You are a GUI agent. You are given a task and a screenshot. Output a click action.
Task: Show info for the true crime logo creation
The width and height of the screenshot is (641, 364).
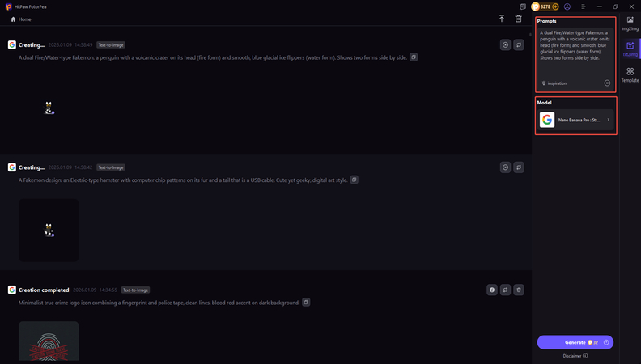[491, 290]
